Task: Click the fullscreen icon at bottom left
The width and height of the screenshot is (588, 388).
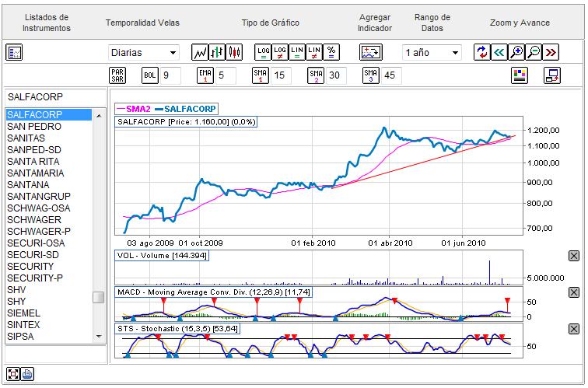Action: tap(12, 374)
